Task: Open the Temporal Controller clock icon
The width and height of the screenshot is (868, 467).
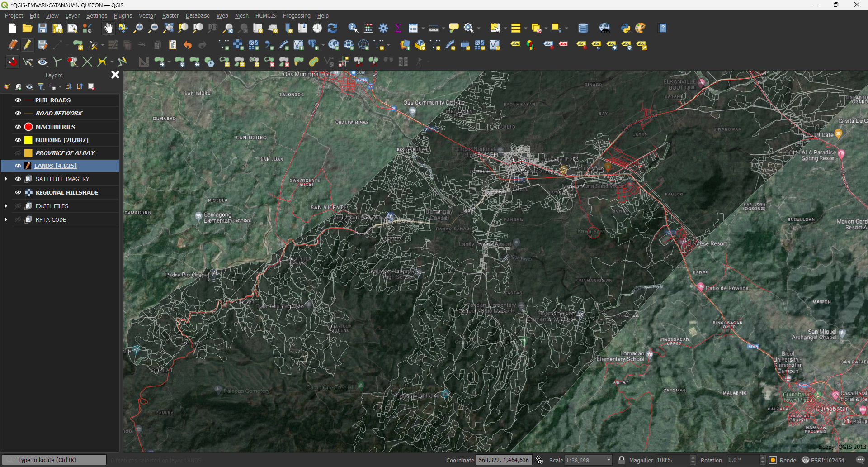Action: 317,28
